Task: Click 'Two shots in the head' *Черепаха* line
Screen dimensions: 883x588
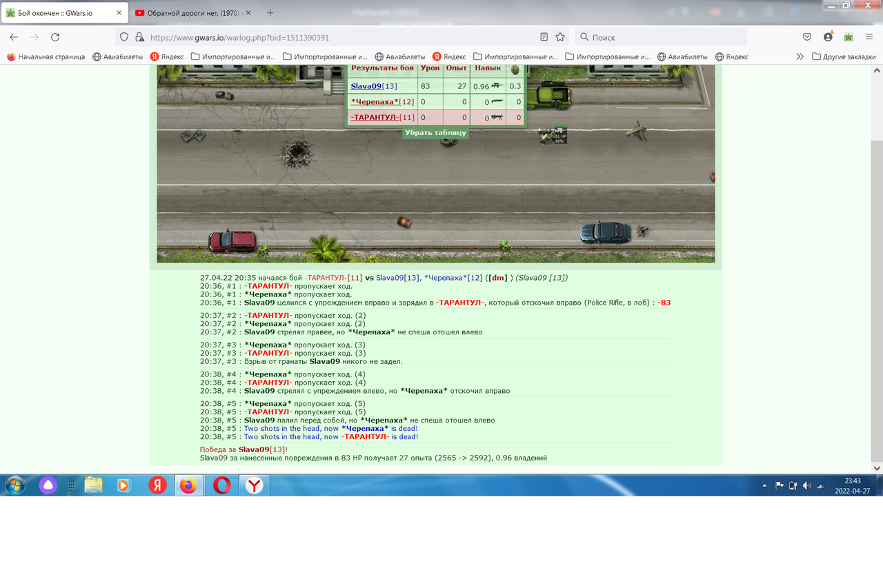Action: tap(330, 428)
